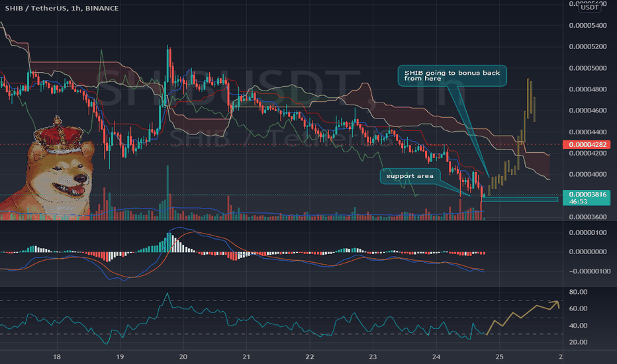Image resolution: width=617 pixels, height=364 pixels.
Task: Click date 25 on the time axis
Action: 499,357
